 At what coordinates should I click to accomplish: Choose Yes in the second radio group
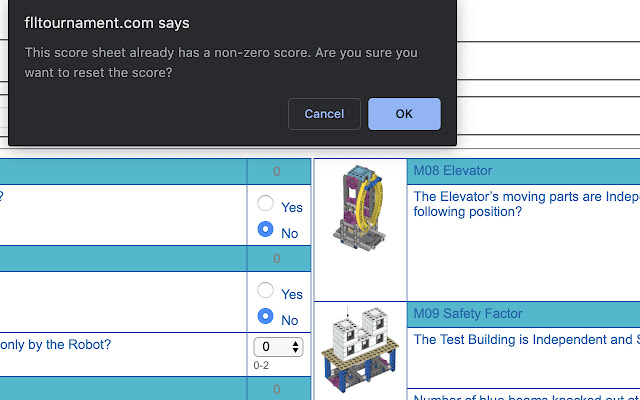[x=266, y=290]
